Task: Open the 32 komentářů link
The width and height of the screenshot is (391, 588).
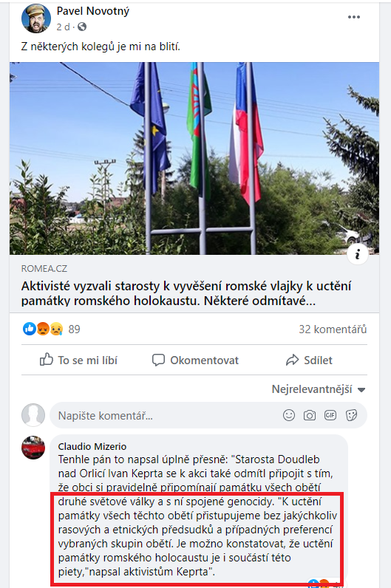Action: (333, 329)
